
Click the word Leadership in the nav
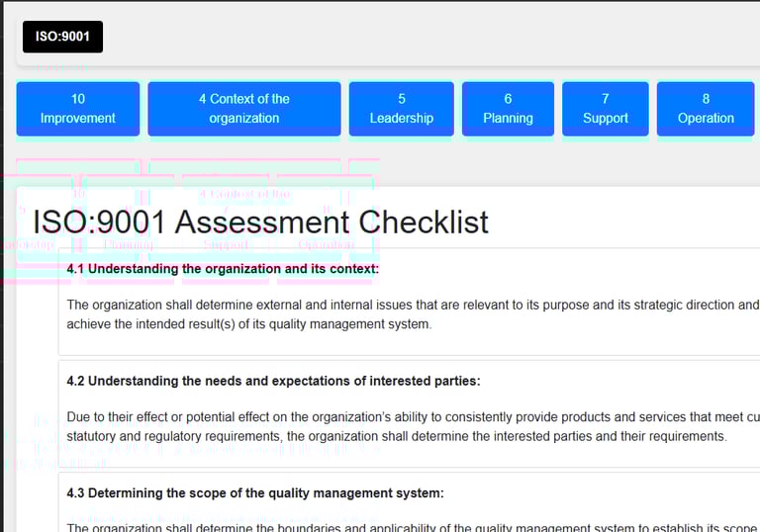pyautogui.click(x=401, y=119)
